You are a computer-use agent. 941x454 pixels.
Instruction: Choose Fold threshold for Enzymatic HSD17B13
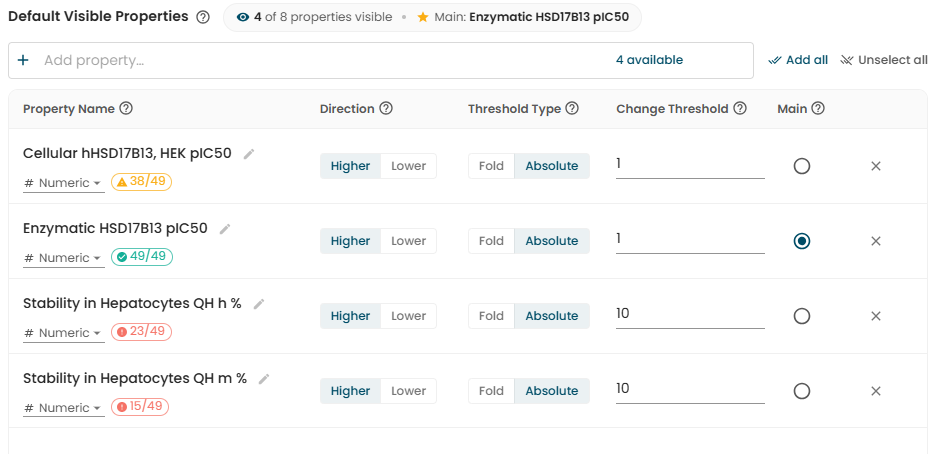[492, 241]
